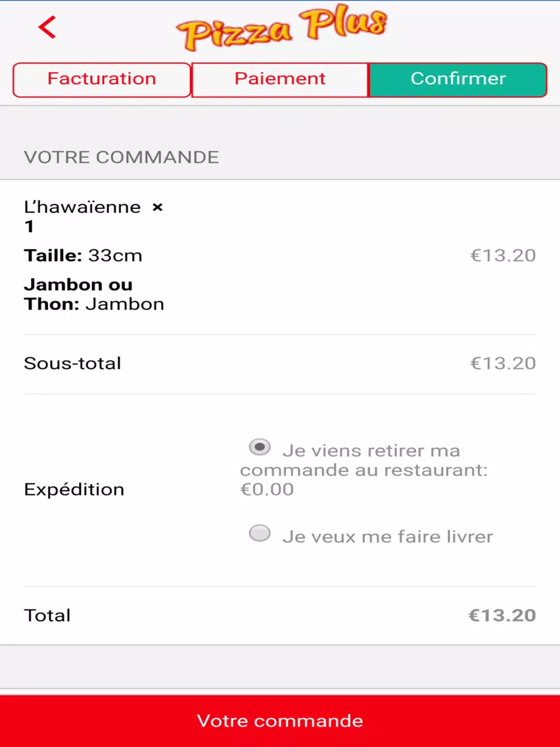Viewport: 560px width, 747px height.
Task: Tap the quantity 1 under L'hawaïenne
Action: (x=29, y=227)
